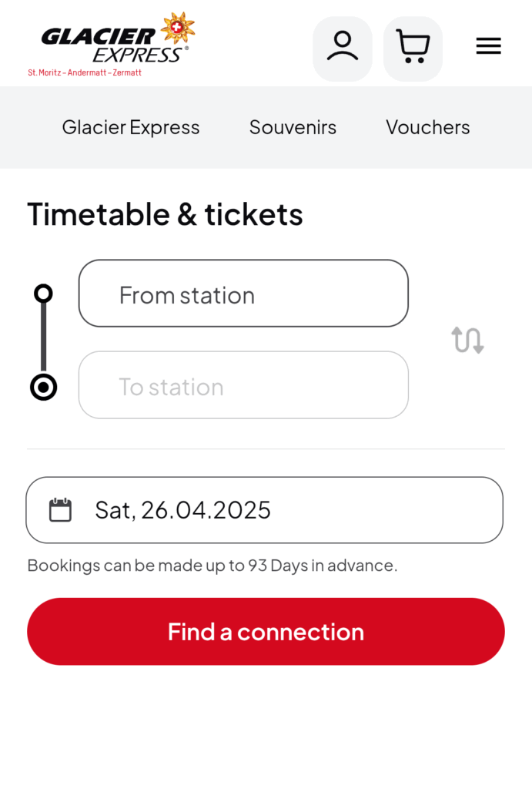This screenshot has width=532, height=789.
Task: Click the Glacier Express logo wordmark
Action: click(115, 45)
